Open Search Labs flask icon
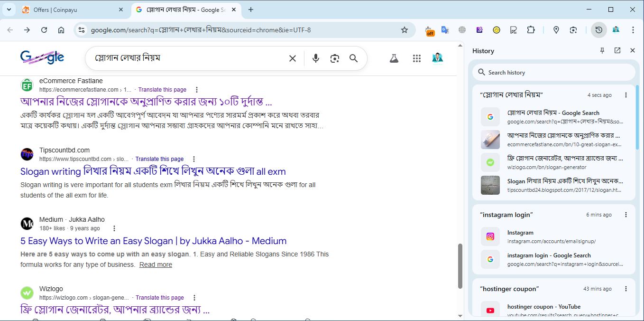The height and width of the screenshot is (321, 644). pyautogui.click(x=394, y=58)
